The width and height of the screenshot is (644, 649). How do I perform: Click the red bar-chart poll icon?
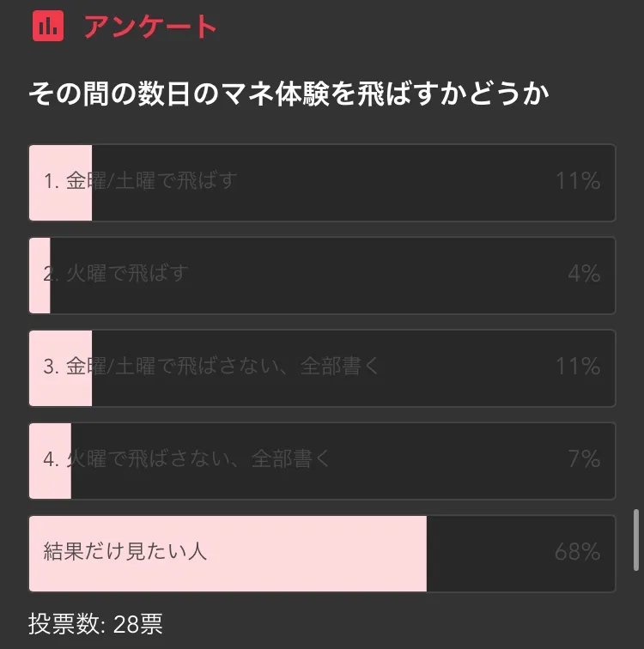point(48,26)
